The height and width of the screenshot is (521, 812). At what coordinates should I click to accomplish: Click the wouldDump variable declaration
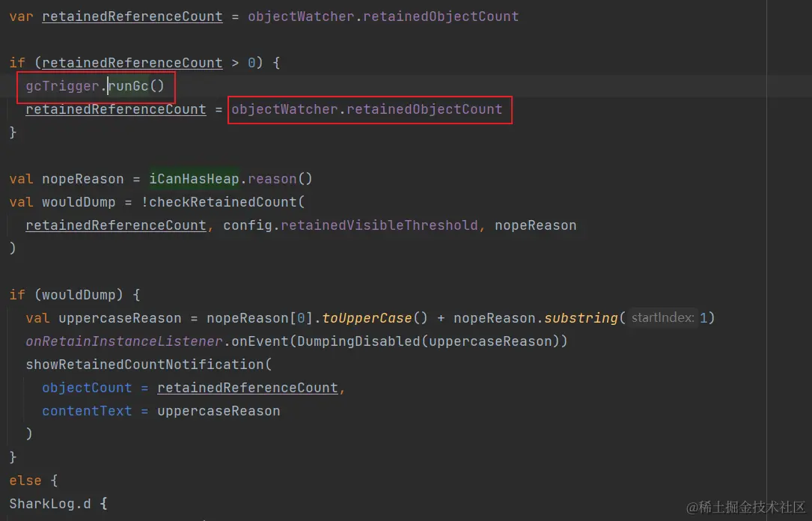(78, 202)
